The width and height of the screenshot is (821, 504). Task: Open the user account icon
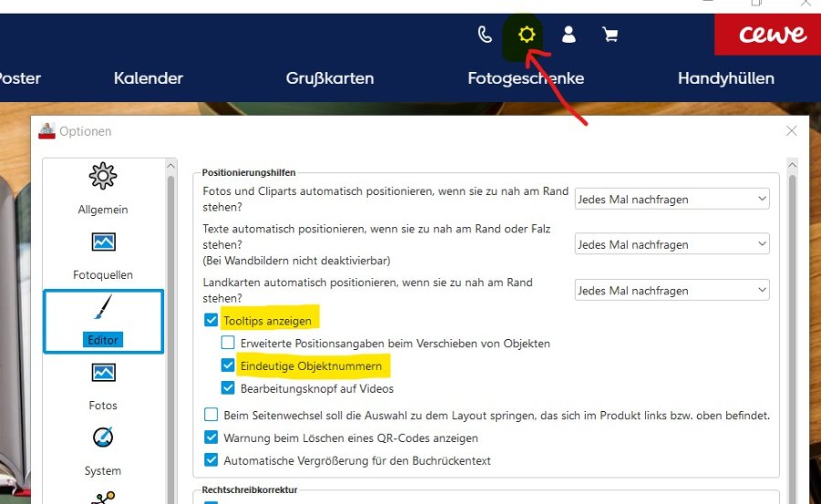(x=568, y=35)
